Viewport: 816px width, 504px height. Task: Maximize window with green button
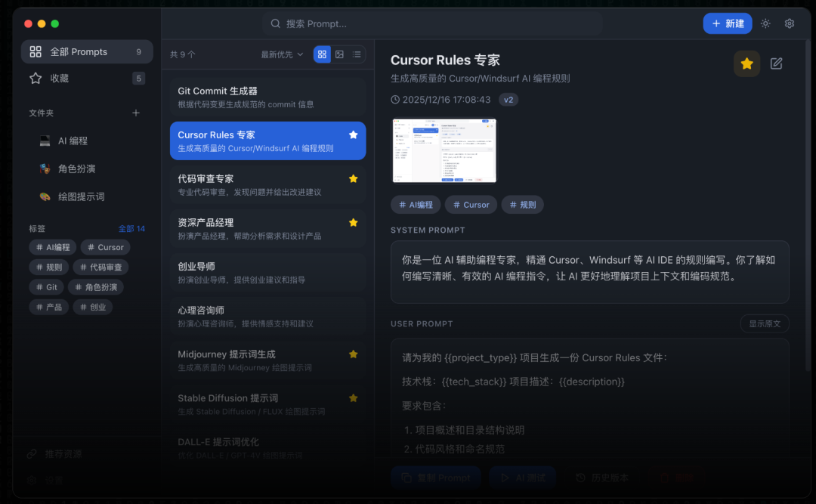54,23
